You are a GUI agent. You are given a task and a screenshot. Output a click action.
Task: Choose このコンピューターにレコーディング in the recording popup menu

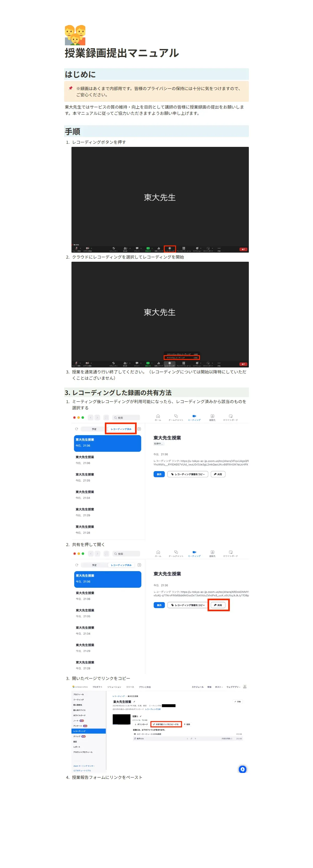pos(182,354)
